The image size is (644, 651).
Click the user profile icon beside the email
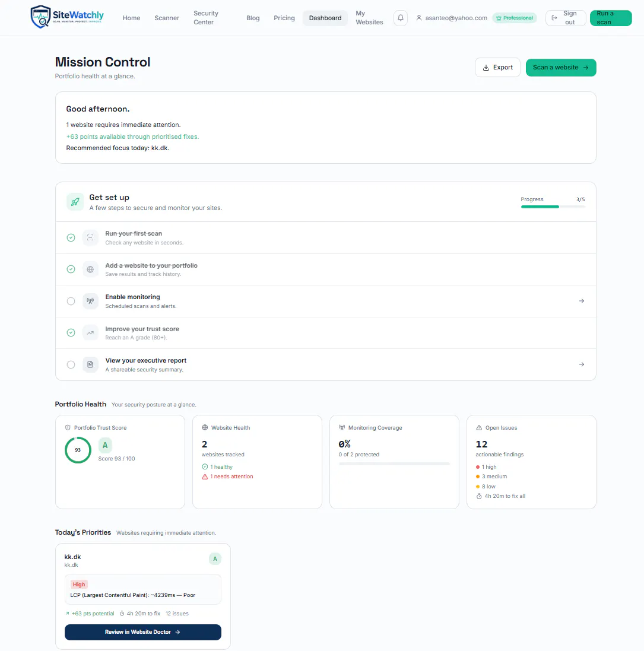click(x=419, y=18)
